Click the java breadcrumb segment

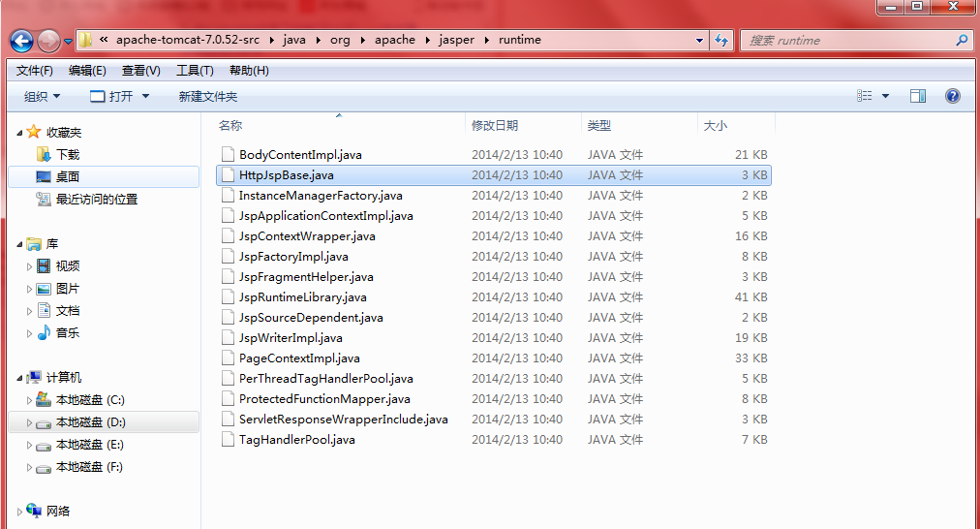pos(294,40)
